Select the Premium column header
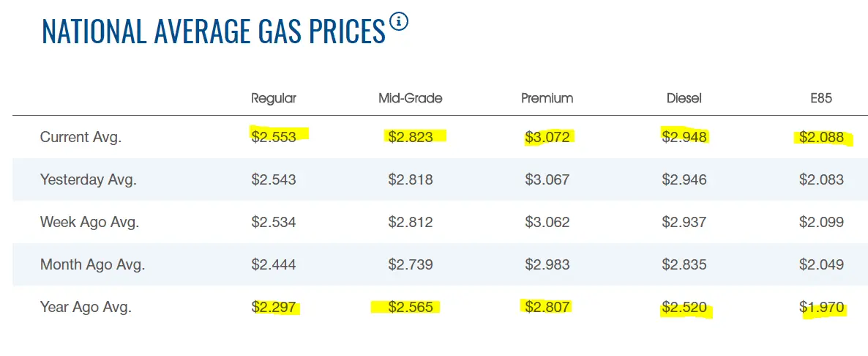Screen dimensions: 868x356 coord(547,98)
